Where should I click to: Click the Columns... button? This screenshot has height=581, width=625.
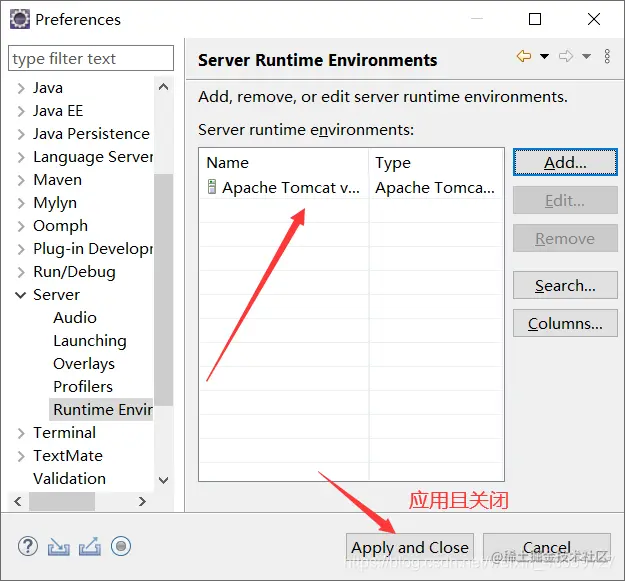point(565,323)
